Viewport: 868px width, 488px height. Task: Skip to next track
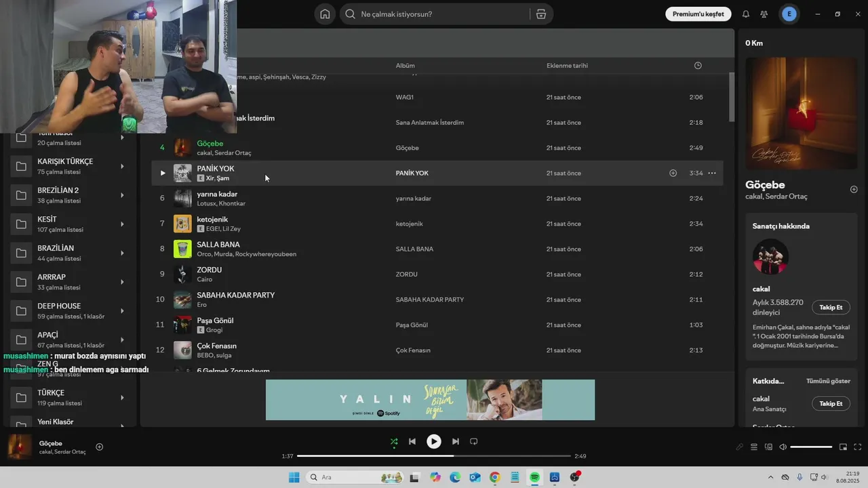456,441
